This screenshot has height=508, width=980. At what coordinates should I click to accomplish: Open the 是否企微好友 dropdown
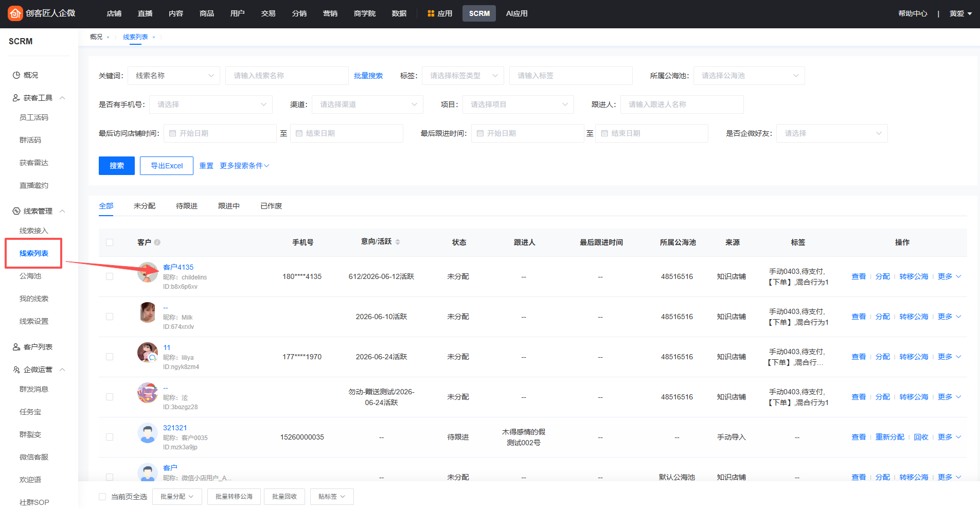(x=832, y=133)
